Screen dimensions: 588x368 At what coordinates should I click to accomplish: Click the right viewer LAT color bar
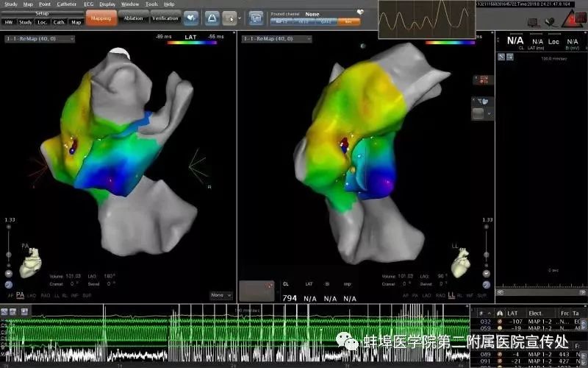click(450, 43)
